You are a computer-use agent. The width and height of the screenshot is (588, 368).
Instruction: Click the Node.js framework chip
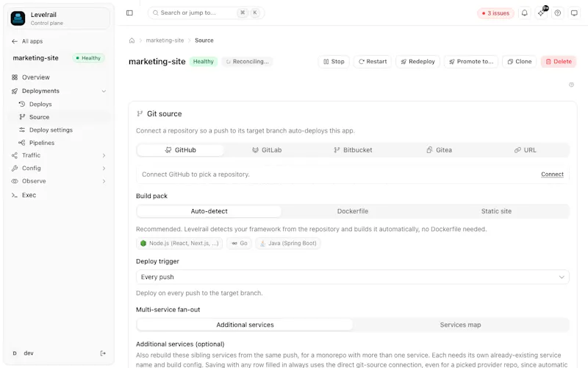[179, 244]
